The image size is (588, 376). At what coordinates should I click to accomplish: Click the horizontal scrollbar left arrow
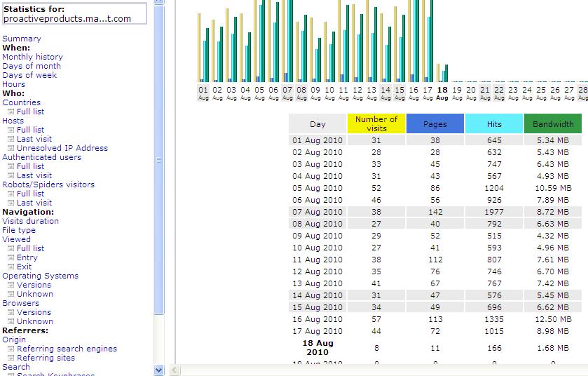coord(175,370)
